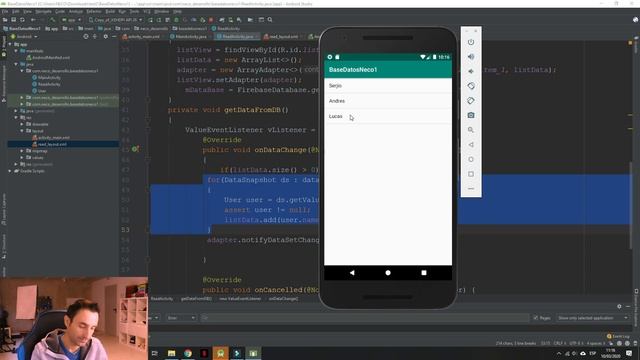Select AndroidManifest.xml in project tree

click(48, 58)
